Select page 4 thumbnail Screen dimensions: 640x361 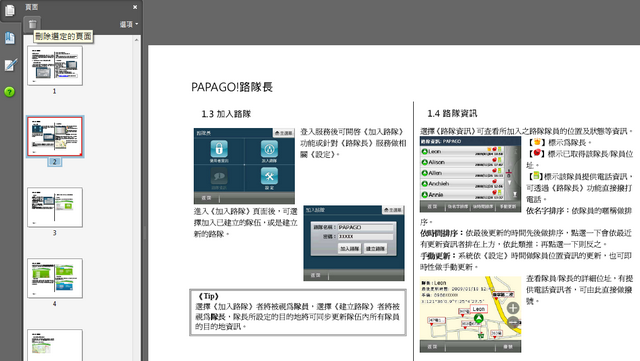pyautogui.click(x=55, y=278)
